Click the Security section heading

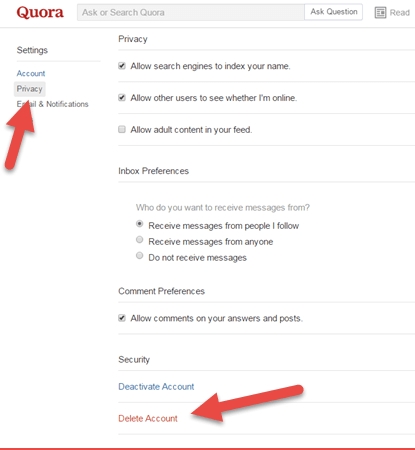(x=134, y=360)
